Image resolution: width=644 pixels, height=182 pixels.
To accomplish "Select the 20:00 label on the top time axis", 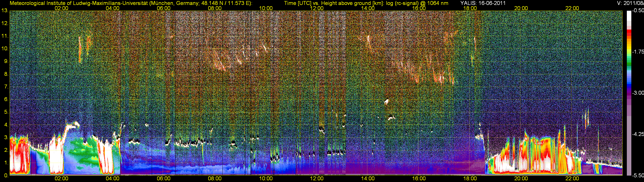I will [x=521, y=8].
